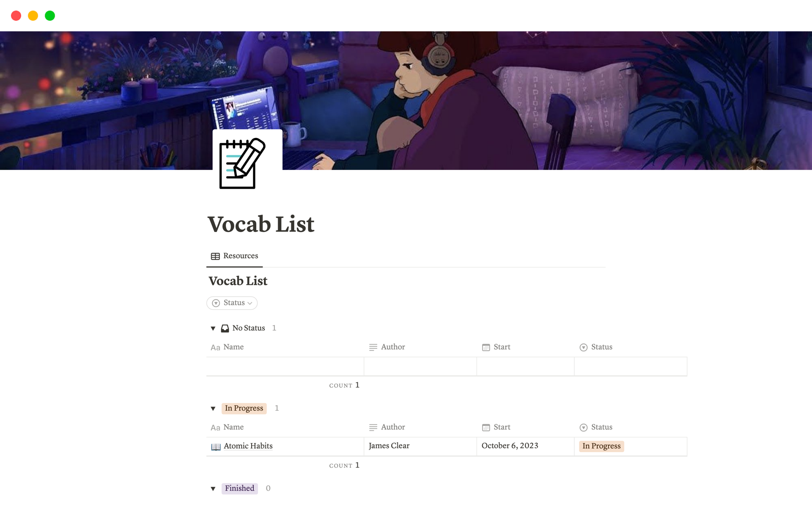The width and height of the screenshot is (812, 508).
Task: Click the Aa icon in No Status Name header
Action: coord(215,348)
